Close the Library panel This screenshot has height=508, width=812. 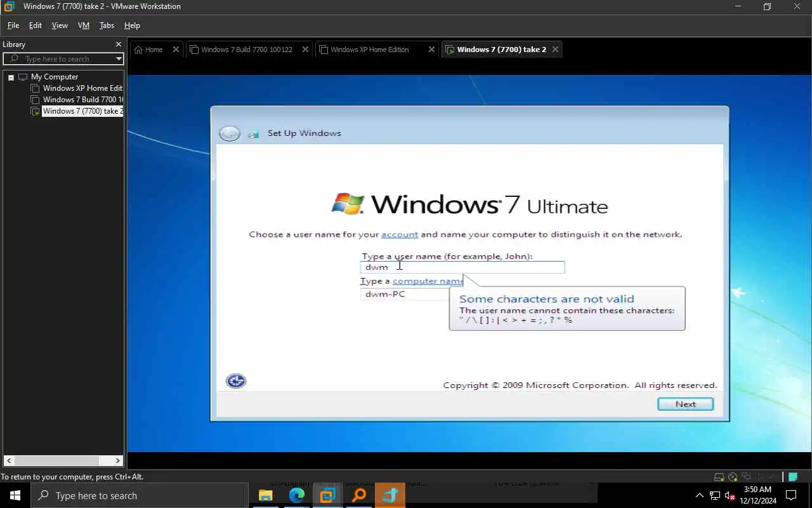tap(118, 44)
